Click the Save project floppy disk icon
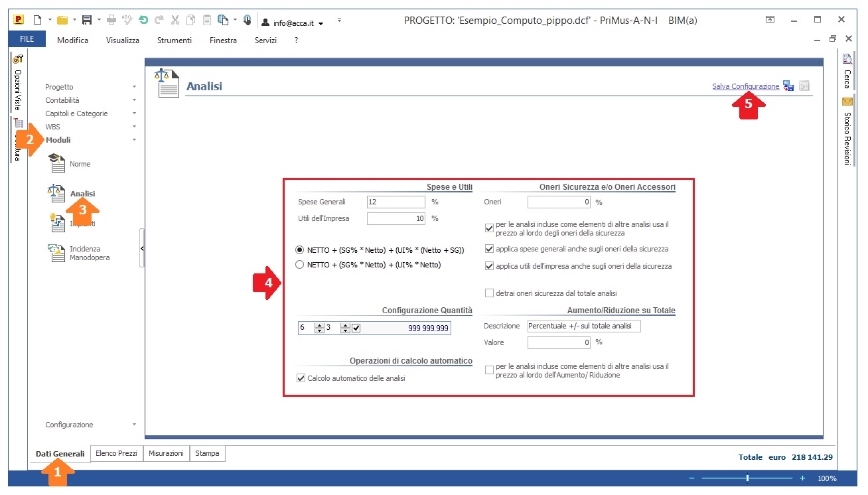 coord(86,20)
